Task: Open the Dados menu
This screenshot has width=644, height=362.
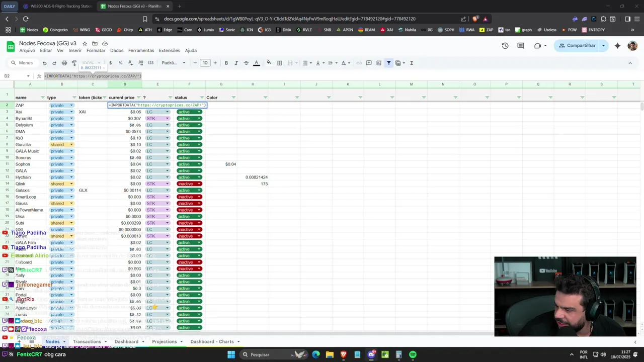Action: click(x=117, y=51)
